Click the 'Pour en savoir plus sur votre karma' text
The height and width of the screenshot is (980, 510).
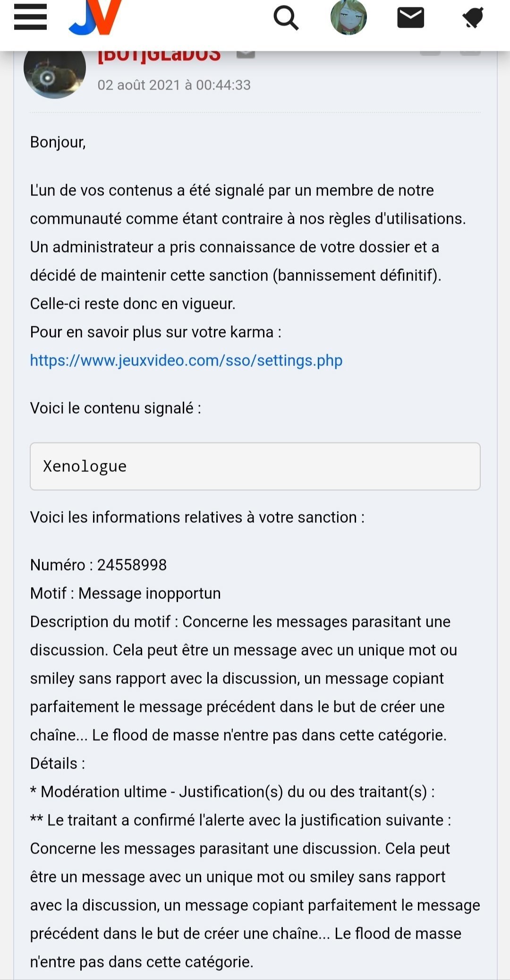[156, 332]
